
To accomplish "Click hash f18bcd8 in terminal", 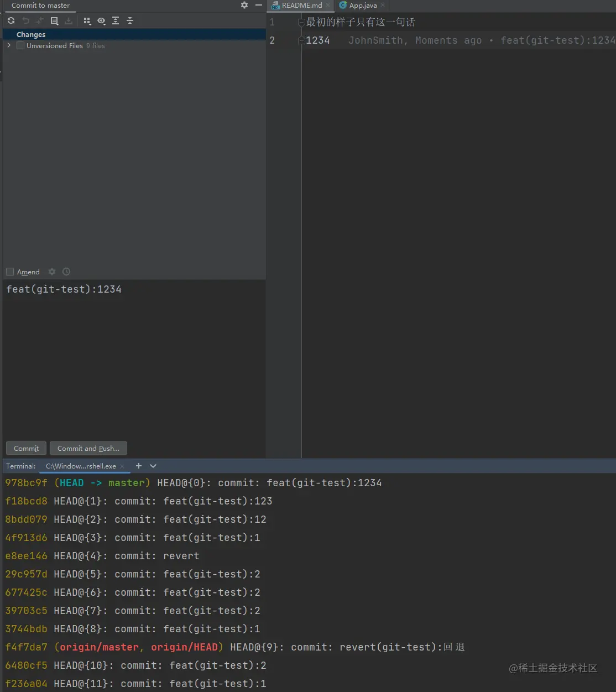I will [x=27, y=501].
